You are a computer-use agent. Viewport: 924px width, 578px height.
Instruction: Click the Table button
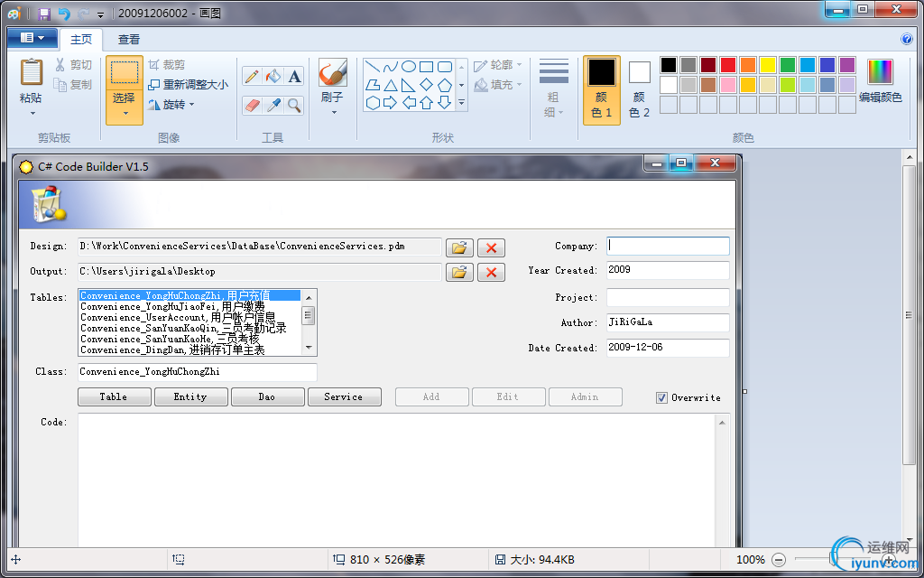click(x=115, y=397)
